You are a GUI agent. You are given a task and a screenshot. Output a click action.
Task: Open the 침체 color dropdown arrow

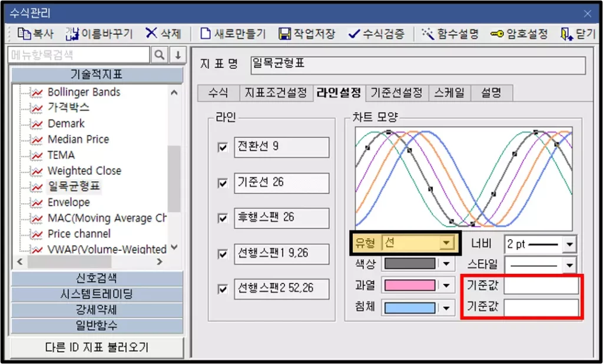446,308
